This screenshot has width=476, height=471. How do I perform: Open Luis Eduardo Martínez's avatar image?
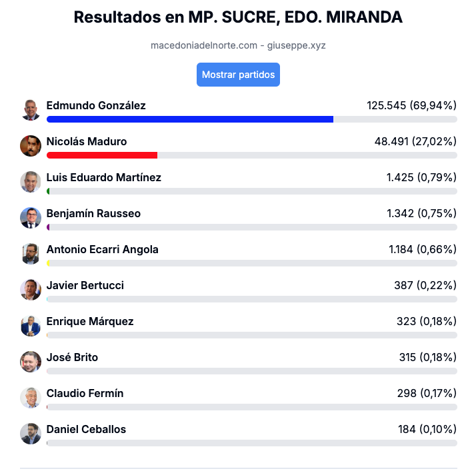coord(31,182)
